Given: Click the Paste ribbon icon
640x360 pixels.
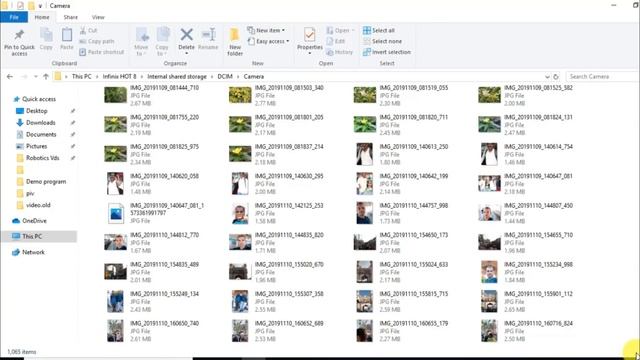Looking at the screenshot, I should (x=67, y=35).
